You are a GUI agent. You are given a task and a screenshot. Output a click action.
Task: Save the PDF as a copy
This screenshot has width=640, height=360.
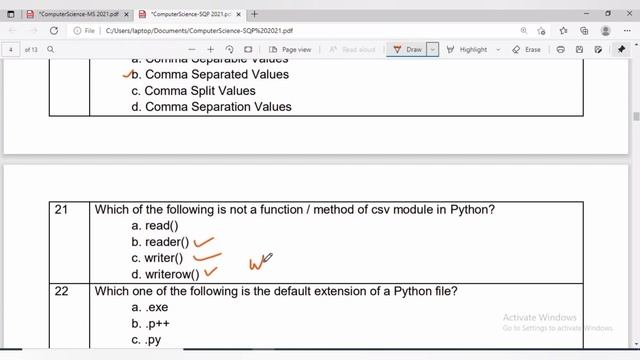(598, 49)
